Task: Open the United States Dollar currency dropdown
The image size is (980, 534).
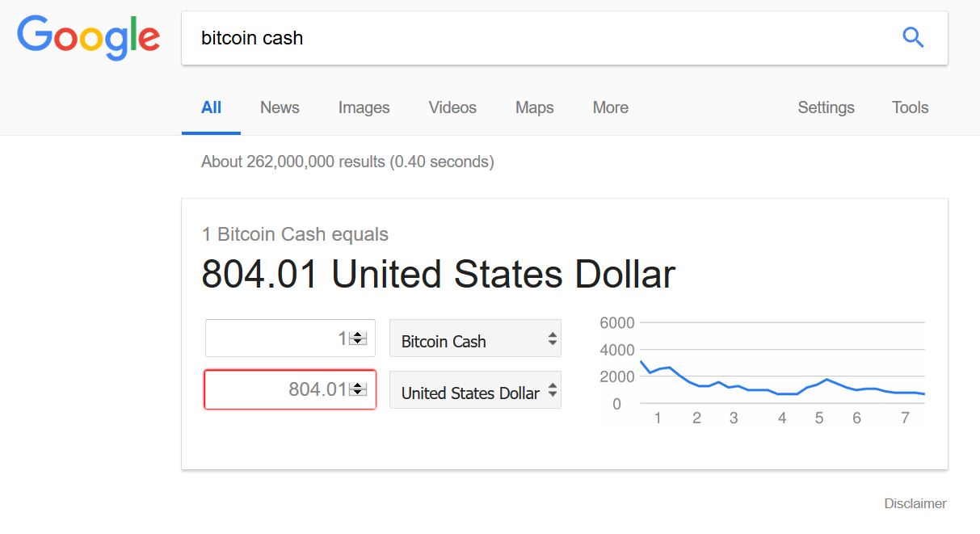Action: [x=475, y=390]
